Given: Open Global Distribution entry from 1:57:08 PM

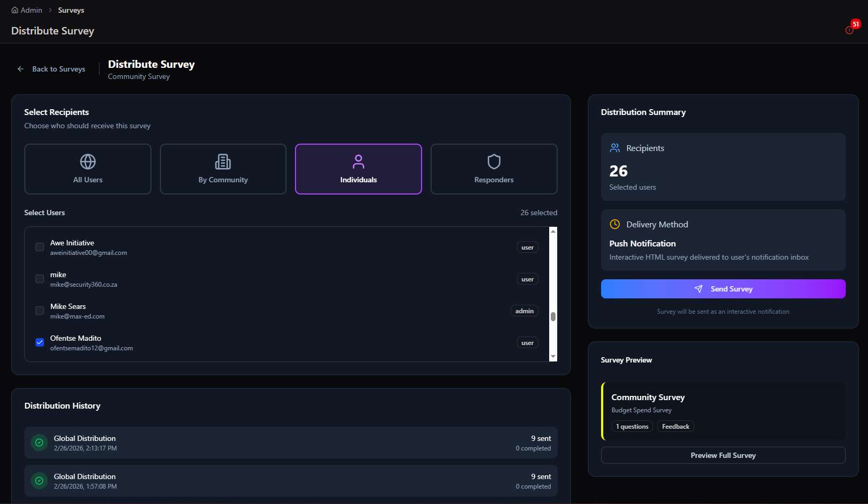Looking at the screenshot, I should (x=291, y=481).
